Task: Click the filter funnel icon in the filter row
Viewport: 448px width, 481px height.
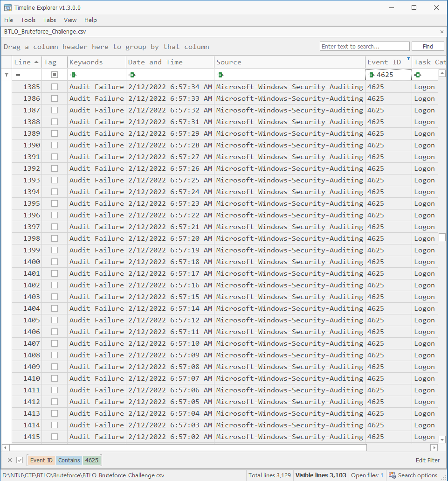Action: 7,75
